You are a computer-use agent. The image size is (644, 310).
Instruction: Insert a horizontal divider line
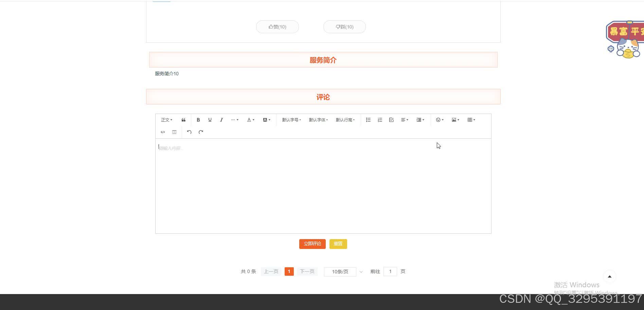(x=174, y=132)
